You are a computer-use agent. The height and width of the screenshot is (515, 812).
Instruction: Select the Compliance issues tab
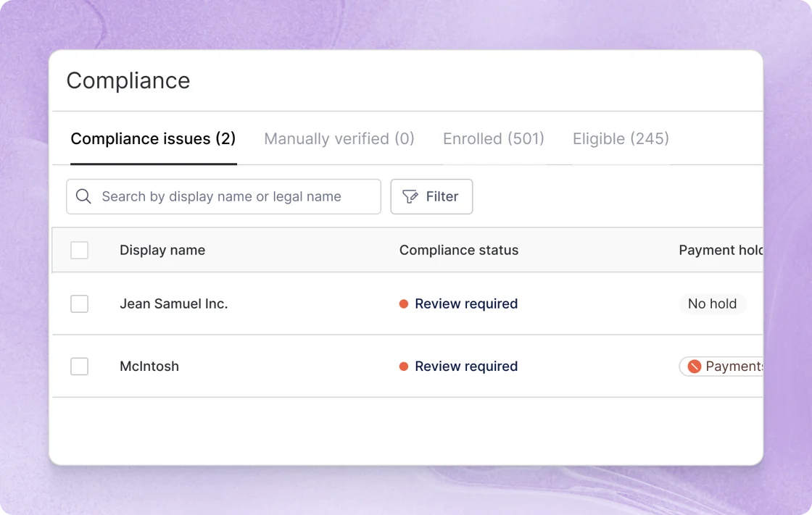(153, 139)
